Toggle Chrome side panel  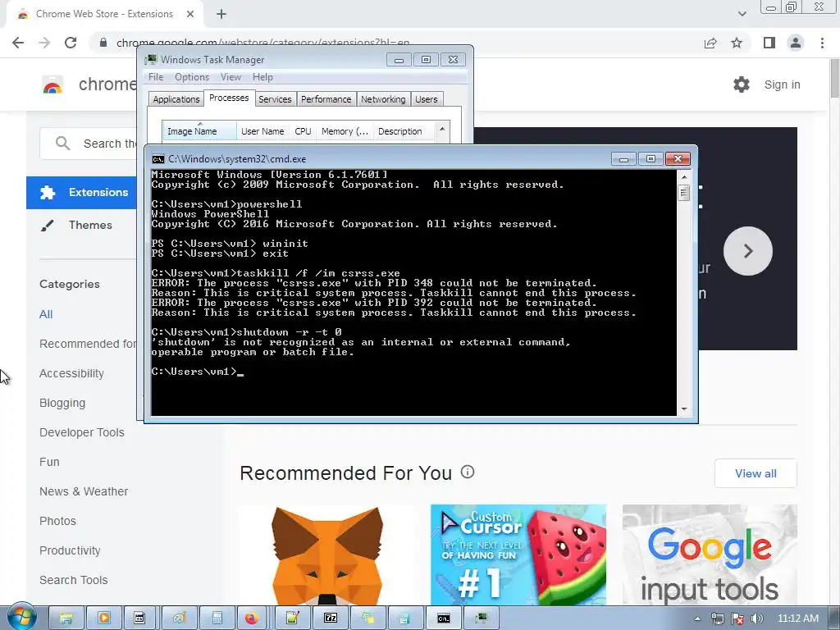click(x=769, y=43)
